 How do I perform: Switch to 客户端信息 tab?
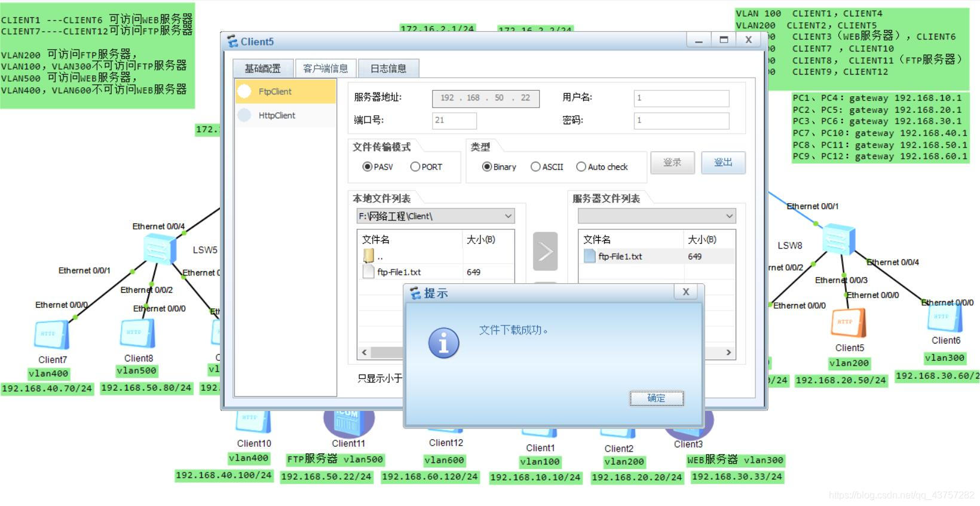(326, 69)
